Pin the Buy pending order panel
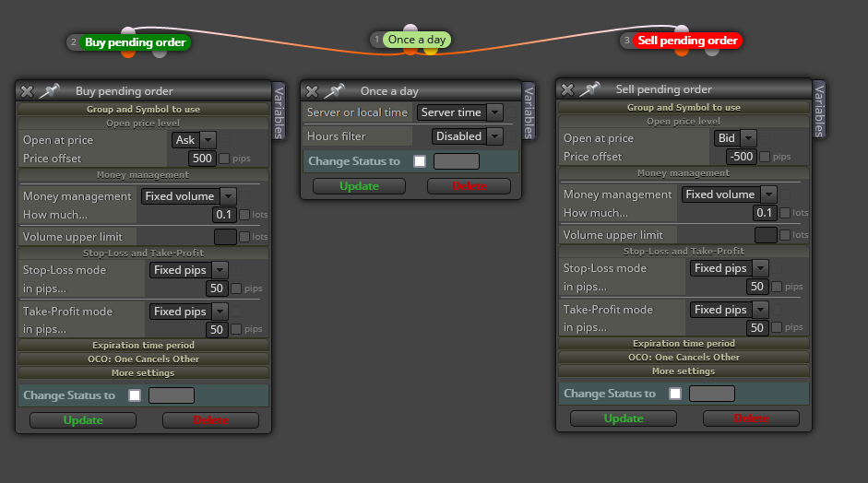 pyautogui.click(x=50, y=90)
